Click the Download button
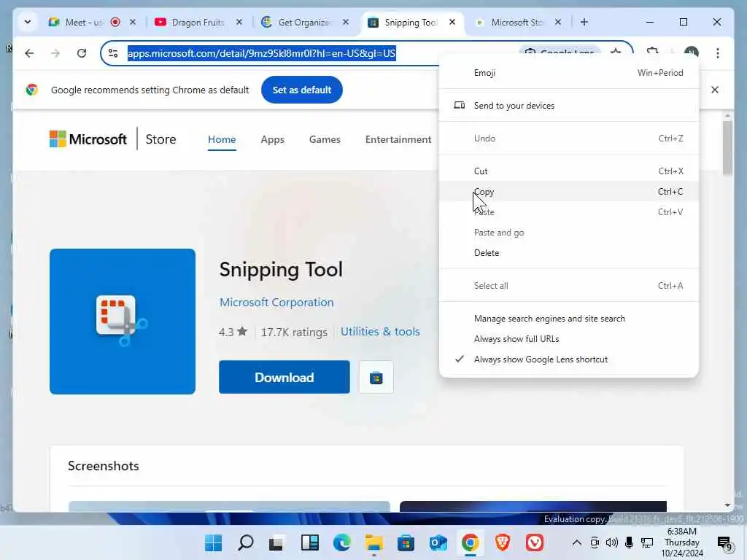 click(284, 377)
